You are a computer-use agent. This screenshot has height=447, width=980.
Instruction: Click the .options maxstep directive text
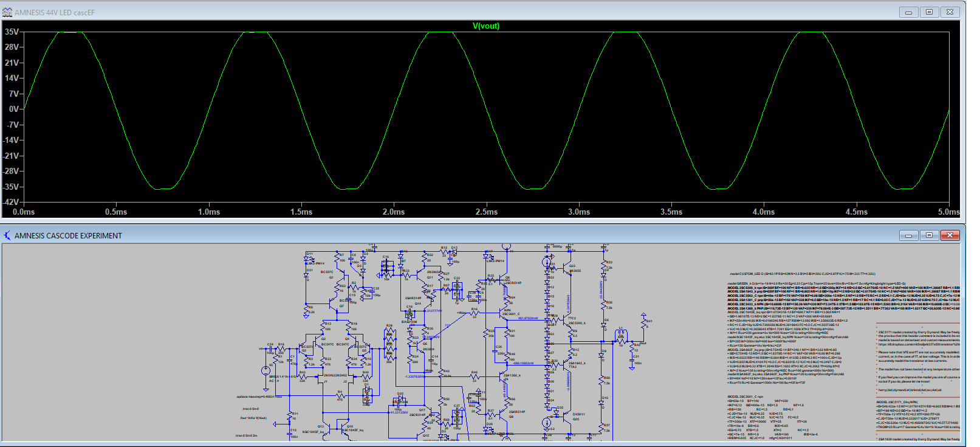pos(259,397)
